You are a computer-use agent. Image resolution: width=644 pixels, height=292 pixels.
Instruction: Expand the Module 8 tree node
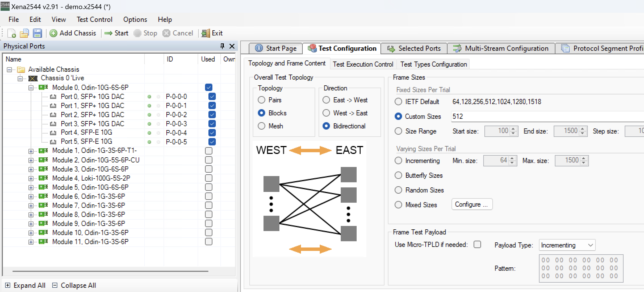tap(31, 215)
